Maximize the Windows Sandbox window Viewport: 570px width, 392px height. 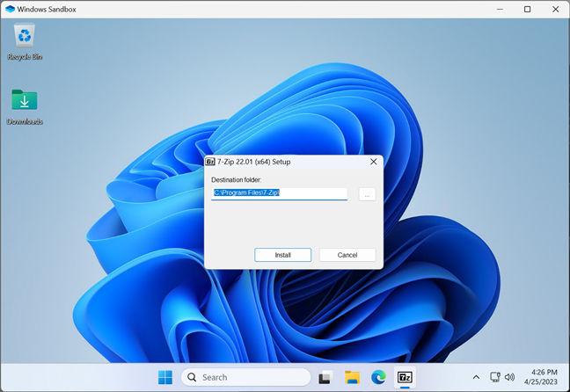[527, 9]
